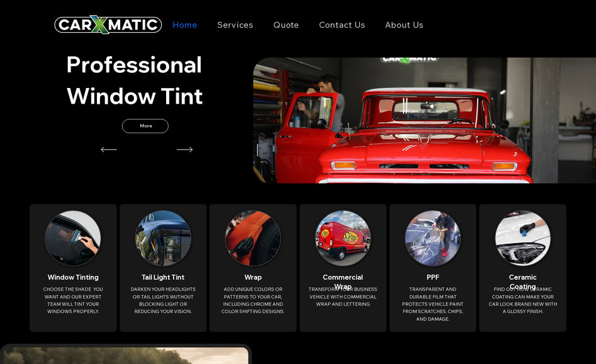Navigate to the Quote page

coord(286,25)
